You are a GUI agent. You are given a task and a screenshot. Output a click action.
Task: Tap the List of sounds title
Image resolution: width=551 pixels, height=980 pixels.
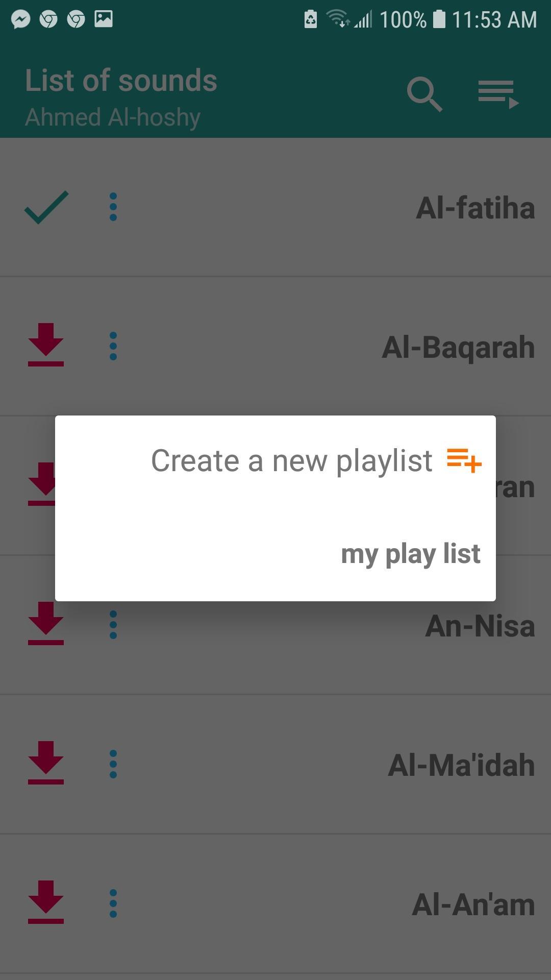tap(121, 81)
